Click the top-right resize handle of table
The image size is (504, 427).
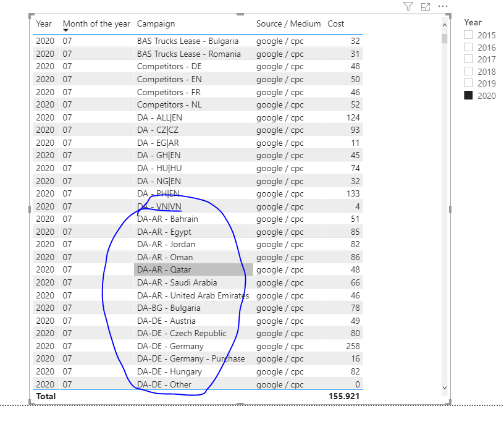[448, 16]
